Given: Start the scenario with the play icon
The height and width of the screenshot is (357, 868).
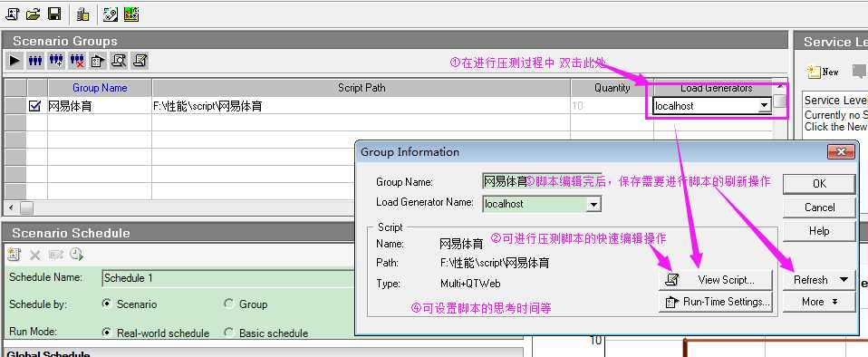Looking at the screenshot, I should pos(14,61).
